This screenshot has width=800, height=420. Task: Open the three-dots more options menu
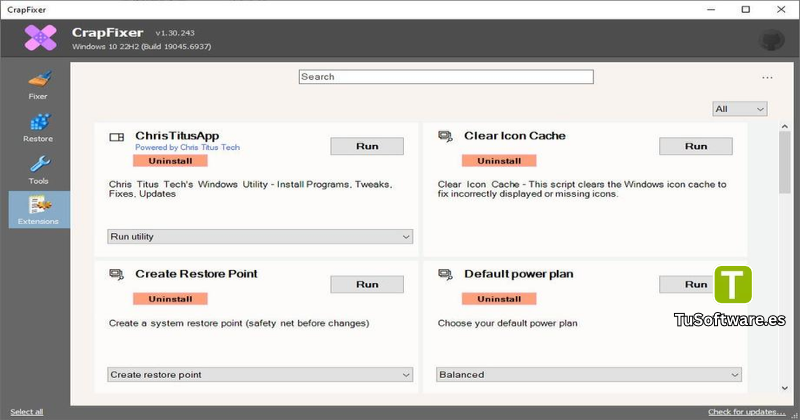point(767,78)
